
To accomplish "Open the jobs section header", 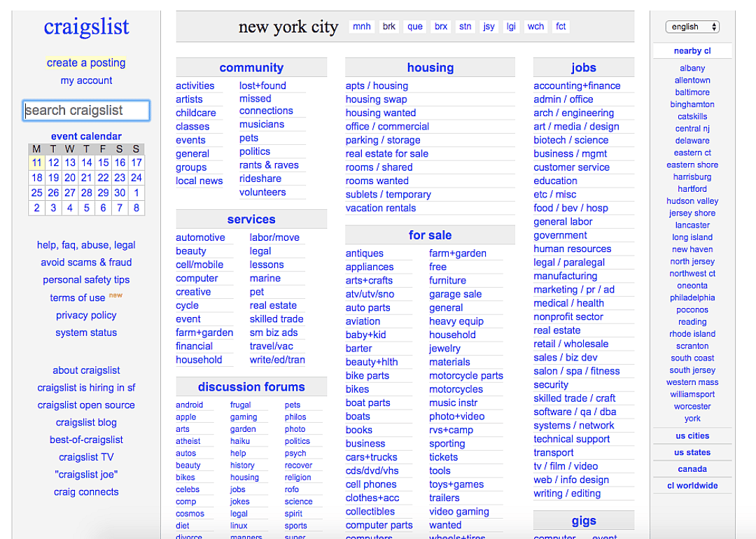I will (583, 67).
